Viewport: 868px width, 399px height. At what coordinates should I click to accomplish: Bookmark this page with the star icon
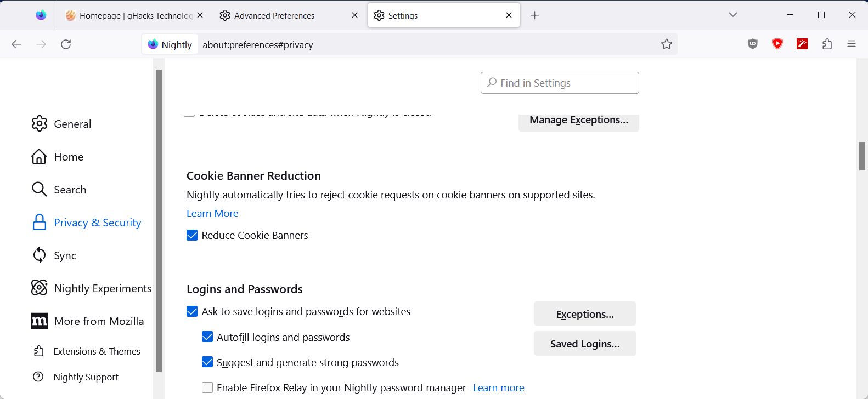pyautogui.click(x=667, y=44)
